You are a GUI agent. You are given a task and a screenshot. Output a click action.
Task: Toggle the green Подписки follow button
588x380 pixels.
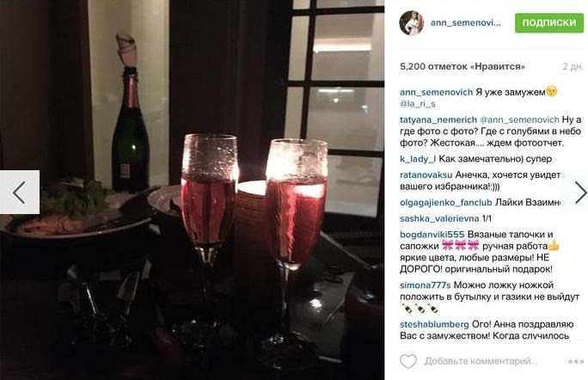coord(549,22)
